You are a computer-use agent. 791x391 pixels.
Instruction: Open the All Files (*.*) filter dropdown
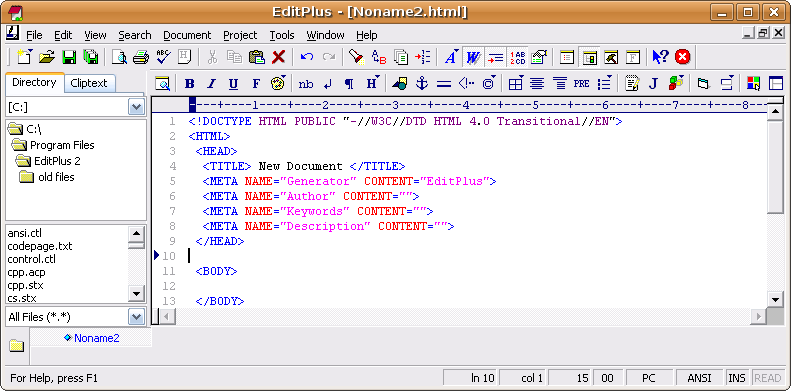point(136,317)
